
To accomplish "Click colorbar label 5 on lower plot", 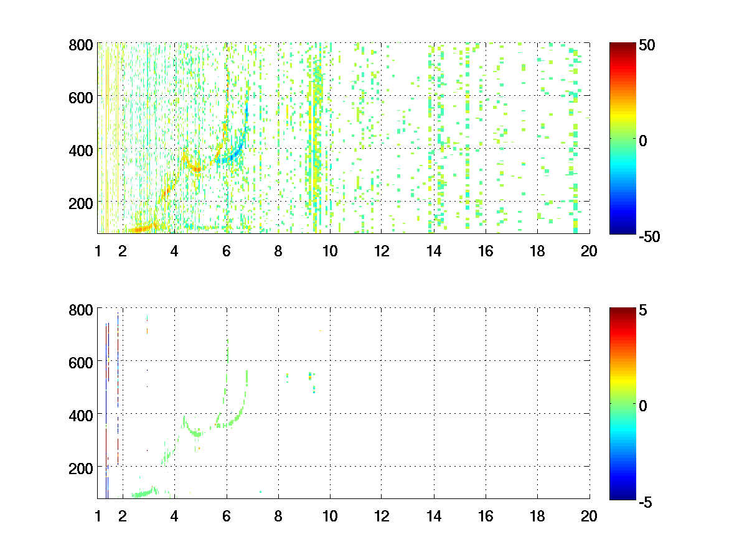I will coord(644,310).
